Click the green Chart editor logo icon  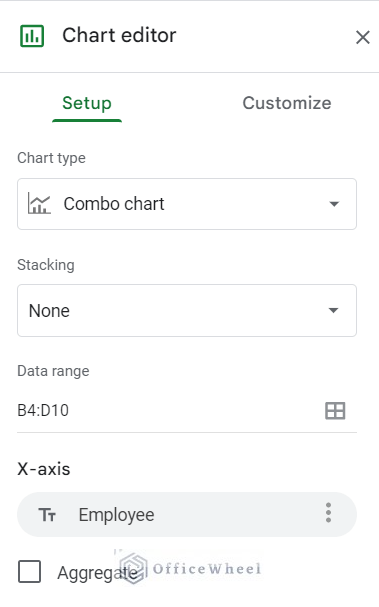[x=32, y=36]
